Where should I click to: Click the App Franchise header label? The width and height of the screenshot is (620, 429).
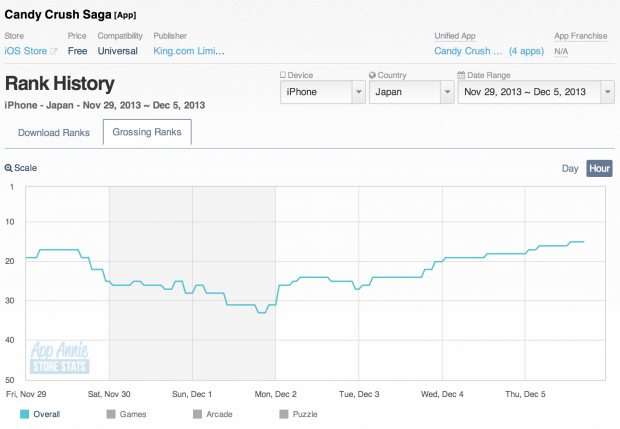click(580, 36)
